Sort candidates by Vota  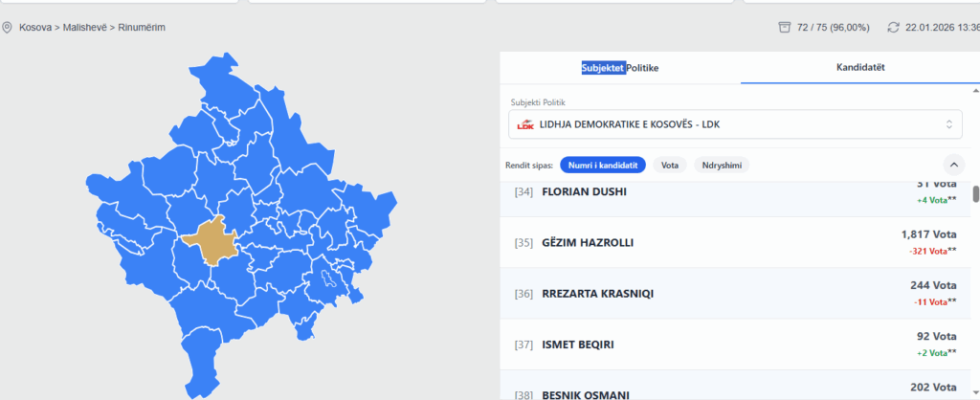pos(670,166)
